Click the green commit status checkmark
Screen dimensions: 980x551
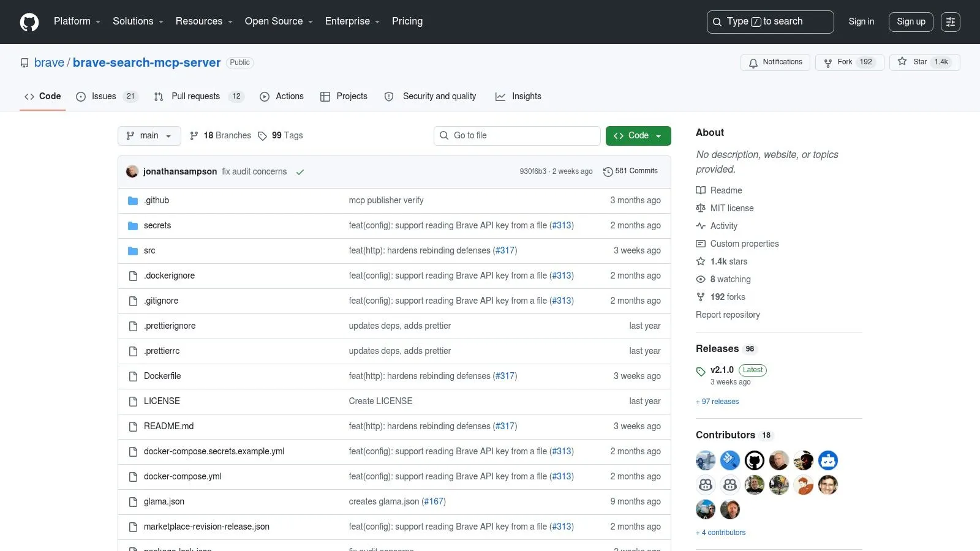(300, 172)
